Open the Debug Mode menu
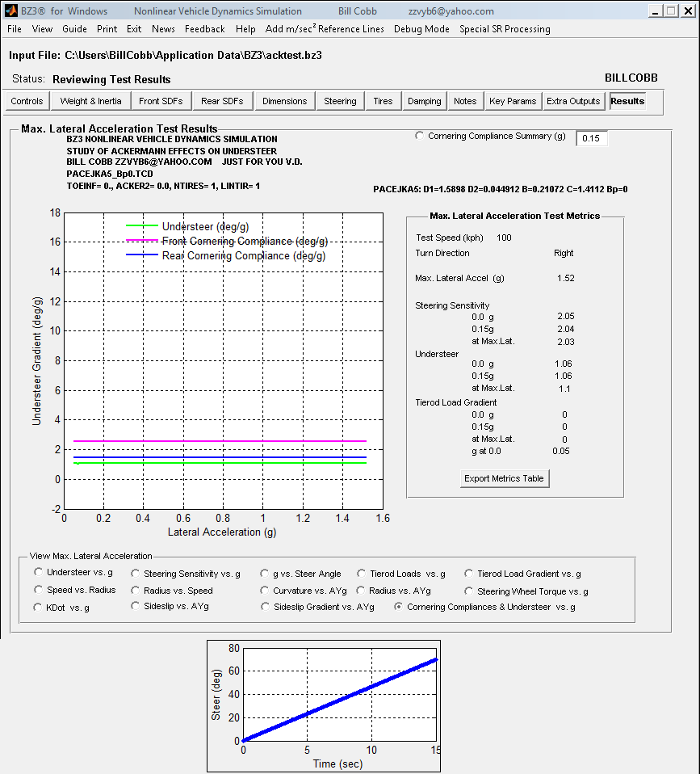The image size is (700, 774). pyautogui.click(x=421, y=29)
